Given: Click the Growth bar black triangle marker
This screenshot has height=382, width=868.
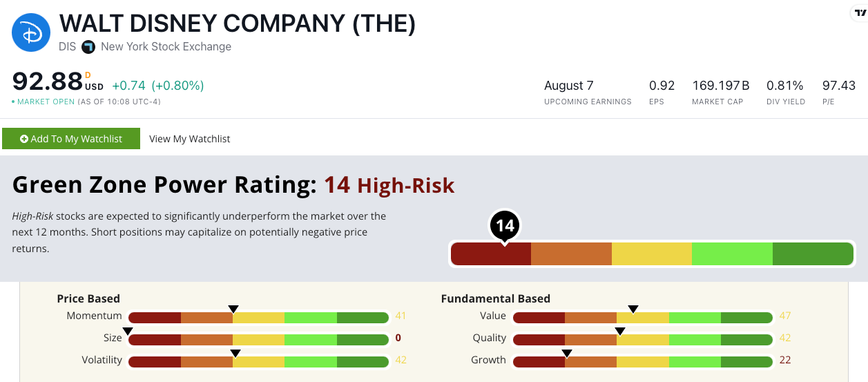Looking at the screenshot, I should coord(567,353).
